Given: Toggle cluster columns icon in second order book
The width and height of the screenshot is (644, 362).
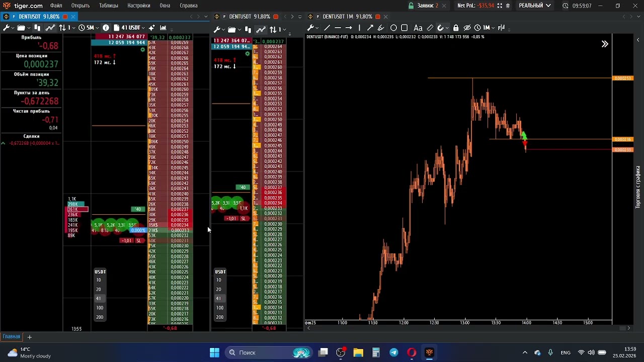Looking at the screenshot, I should click(248, 30).
